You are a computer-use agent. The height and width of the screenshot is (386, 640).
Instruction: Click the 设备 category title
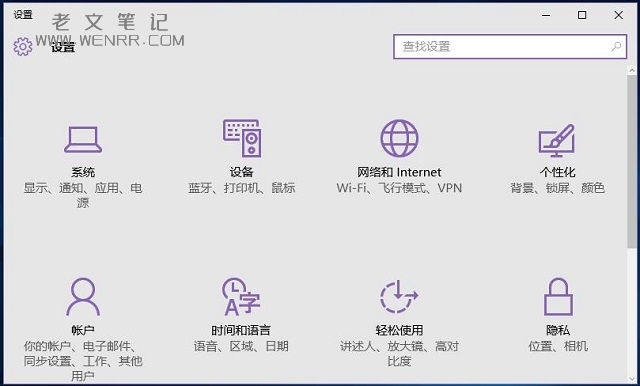[x=241, y=172]
